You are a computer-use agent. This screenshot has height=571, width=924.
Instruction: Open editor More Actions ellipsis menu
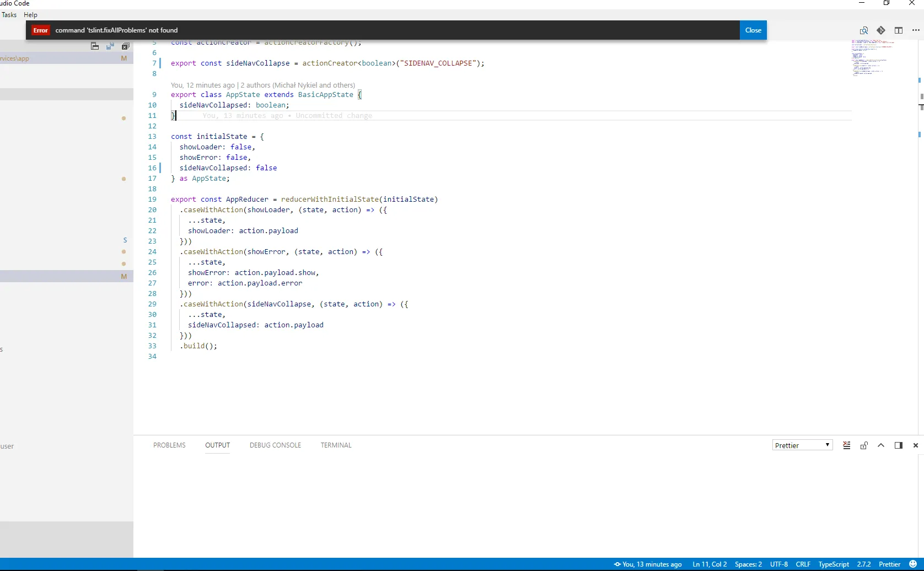[916, 30]
